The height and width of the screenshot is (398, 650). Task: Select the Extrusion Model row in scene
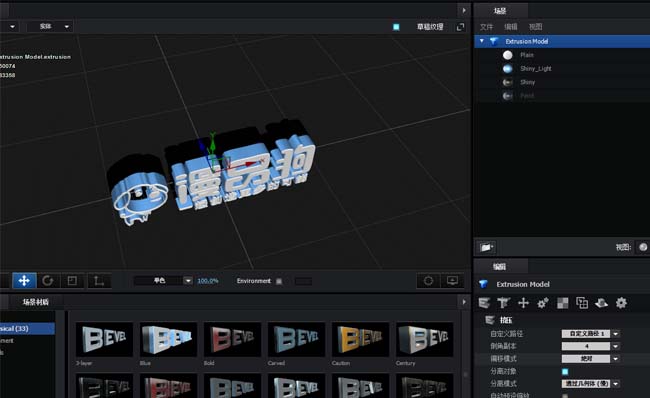point(562,41)
